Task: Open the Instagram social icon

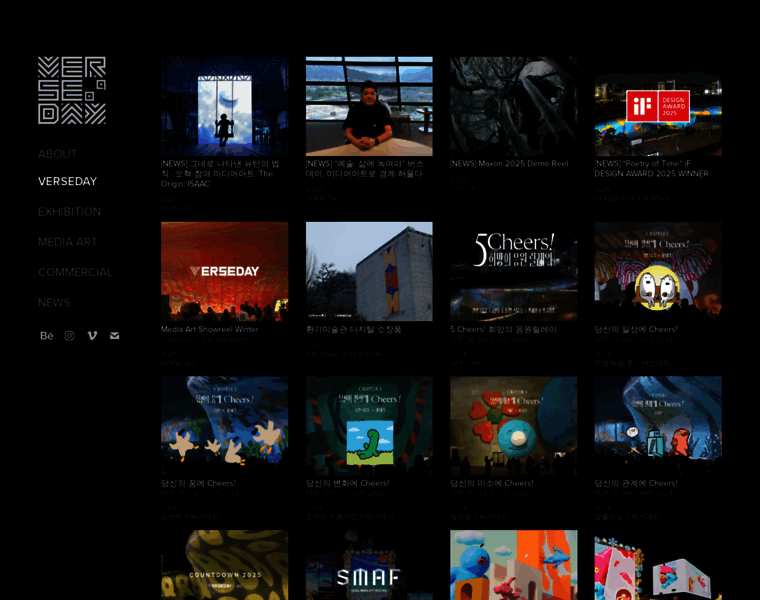Action: (69, 336)
